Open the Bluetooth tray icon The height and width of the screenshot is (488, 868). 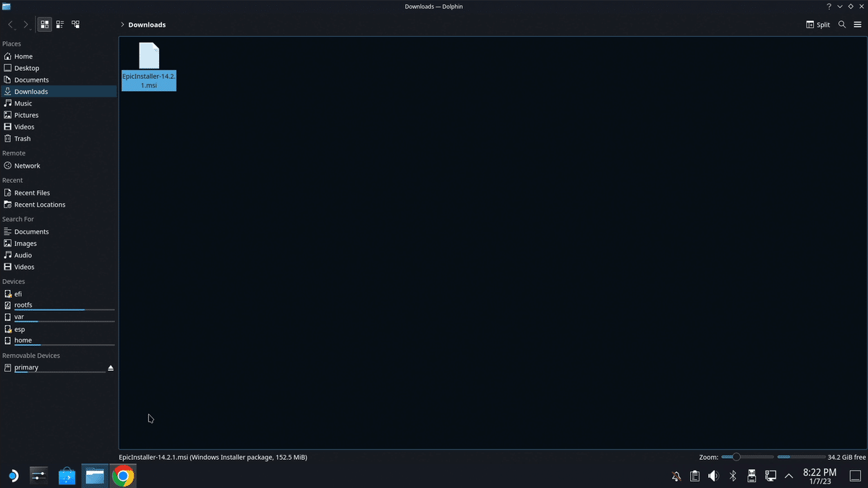[733, 476]
